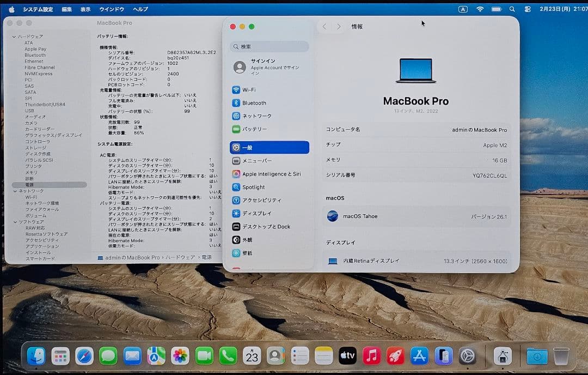Open Calendar from the Dock
588x375 pixels.
point(252,356)
